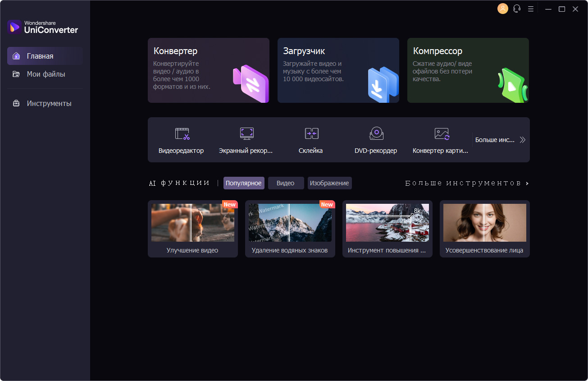The height and width of the screenshot is (381, 588).
Task: Click the Видеоредактор label
Action: [x=181, y=151]
